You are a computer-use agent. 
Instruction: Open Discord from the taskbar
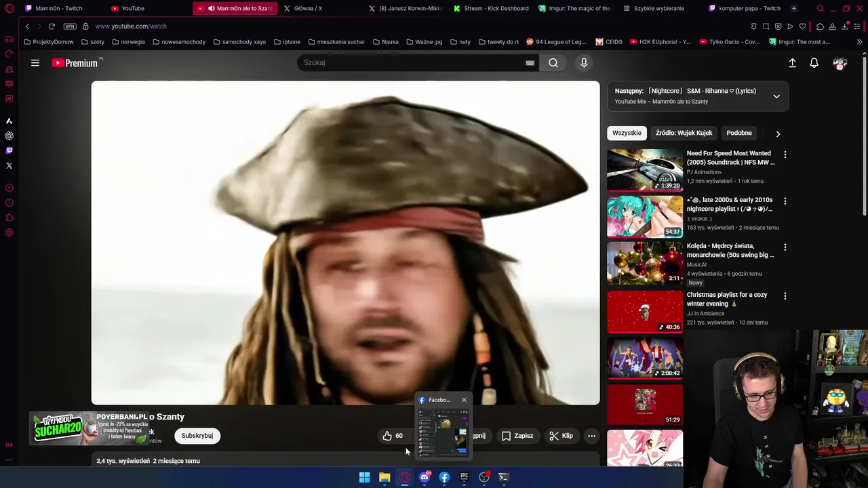(x=425, y=477)
